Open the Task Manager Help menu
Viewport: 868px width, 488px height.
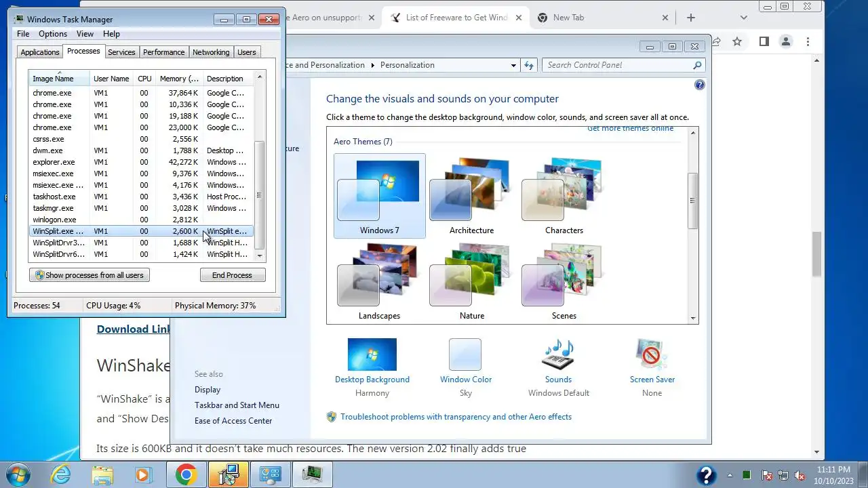click(x=111, y=34)
